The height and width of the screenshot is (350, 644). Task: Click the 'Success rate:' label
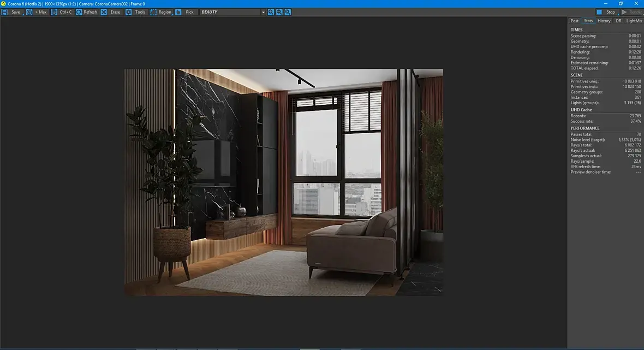(x=582, y=121)
